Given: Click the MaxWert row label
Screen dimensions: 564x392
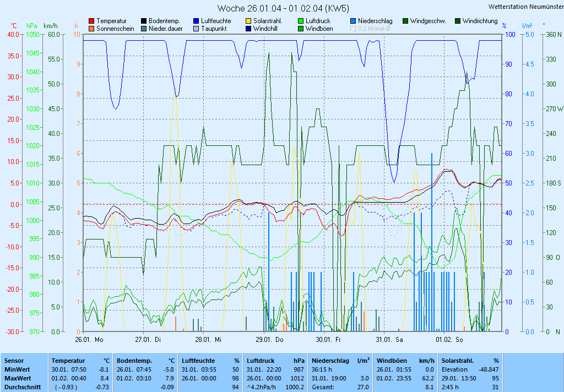Looking at the screenshot, I should click(18, 378).
